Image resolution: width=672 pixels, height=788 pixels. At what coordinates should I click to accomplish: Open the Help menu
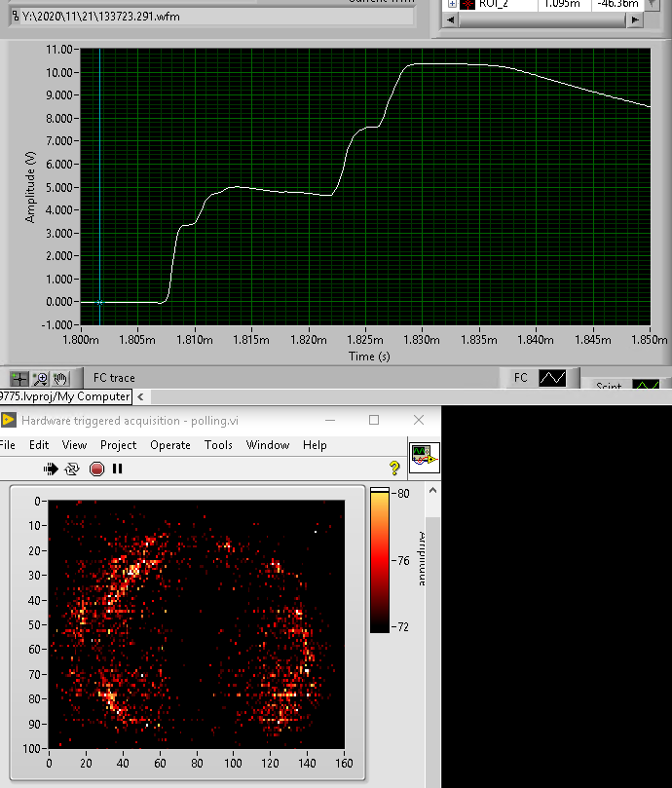(315, 445)
